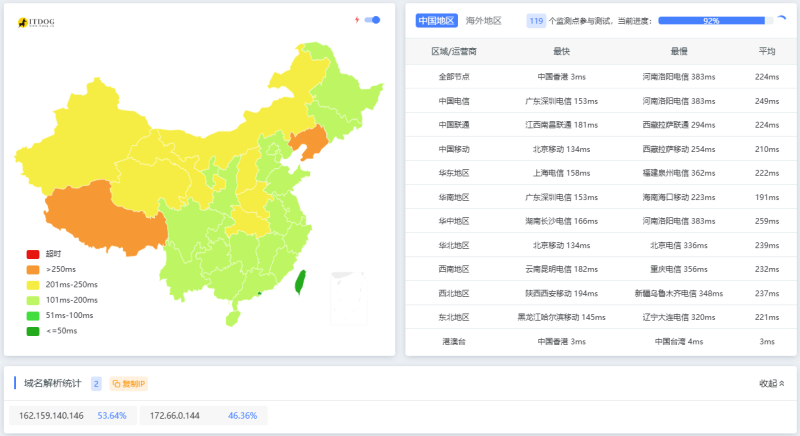Screen dimensions: 800x436
Task: Click the red lightning bolt icon
Action: pyautogui.click(x=357, y=20)
